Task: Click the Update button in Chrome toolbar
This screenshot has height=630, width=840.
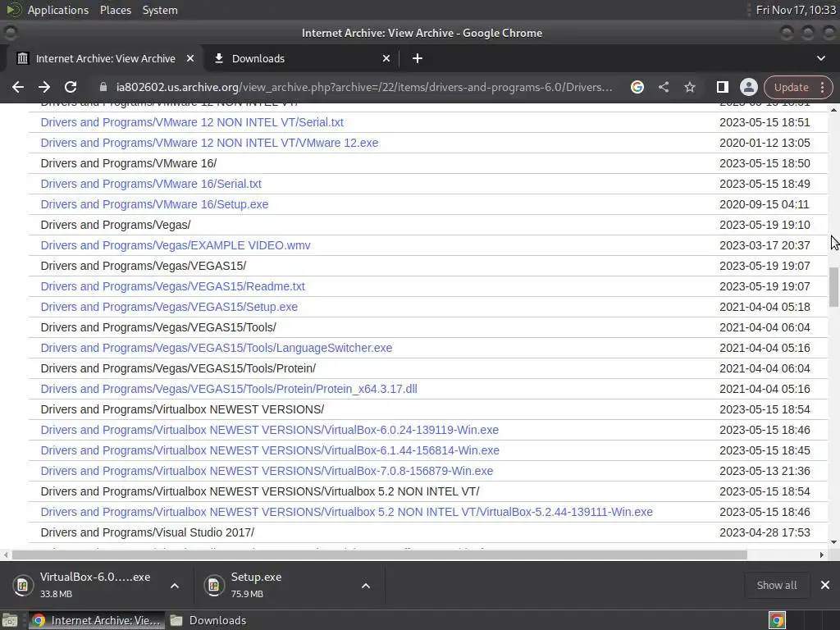Action: pyautogui.click(x=792, y=87)
